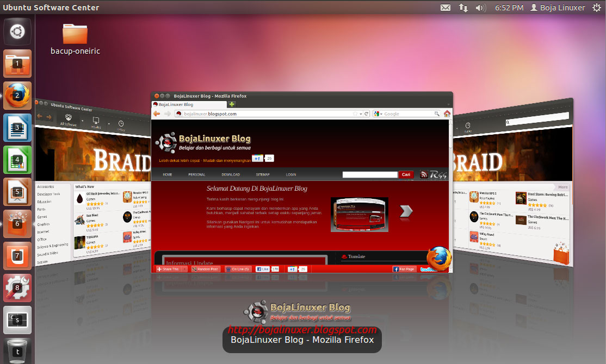This screenshot has height=364, width=606.
Task: Click the BojaLinuxer Blog header title
Action: click(x=214, y=138)
